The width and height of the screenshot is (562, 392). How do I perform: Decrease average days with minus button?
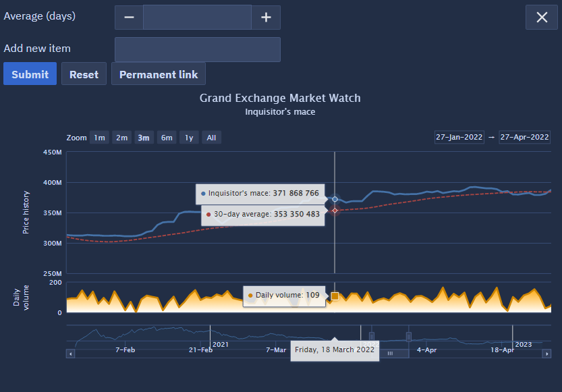129,17
